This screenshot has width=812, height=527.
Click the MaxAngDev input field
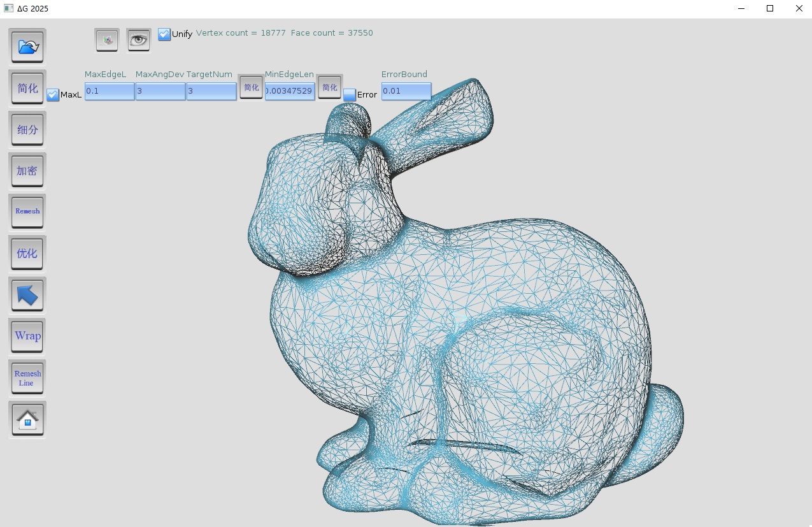pos(160,91)
